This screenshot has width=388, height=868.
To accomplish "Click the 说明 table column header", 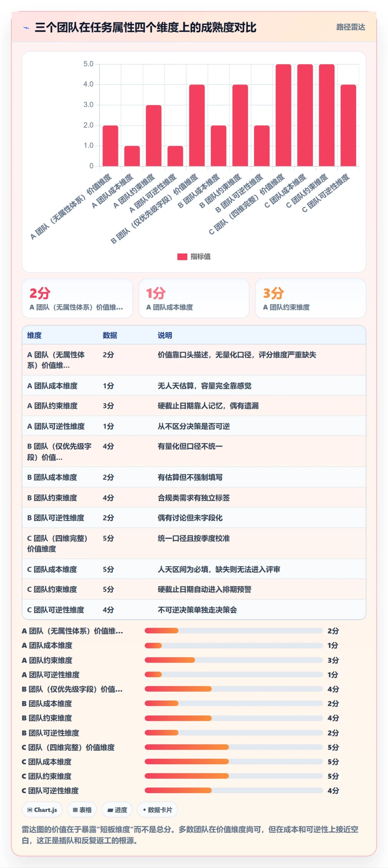I will click(165, 335).
